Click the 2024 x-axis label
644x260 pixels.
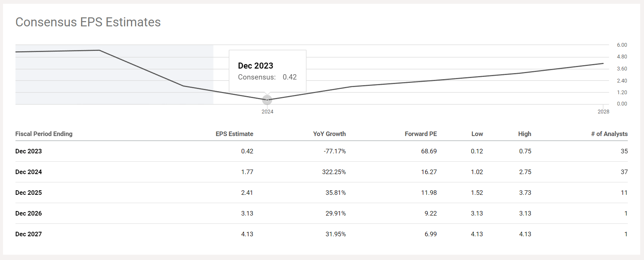(x=267, y=112)
